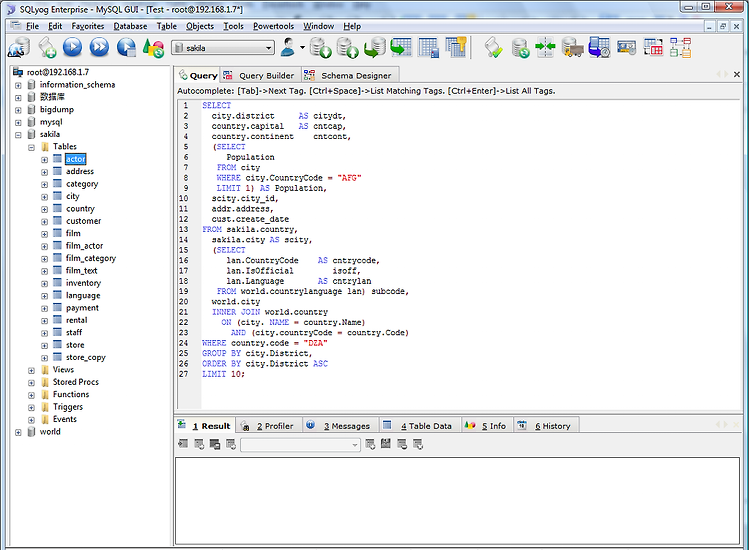Switch to the Query Builder tab

[x=260, y=76]
